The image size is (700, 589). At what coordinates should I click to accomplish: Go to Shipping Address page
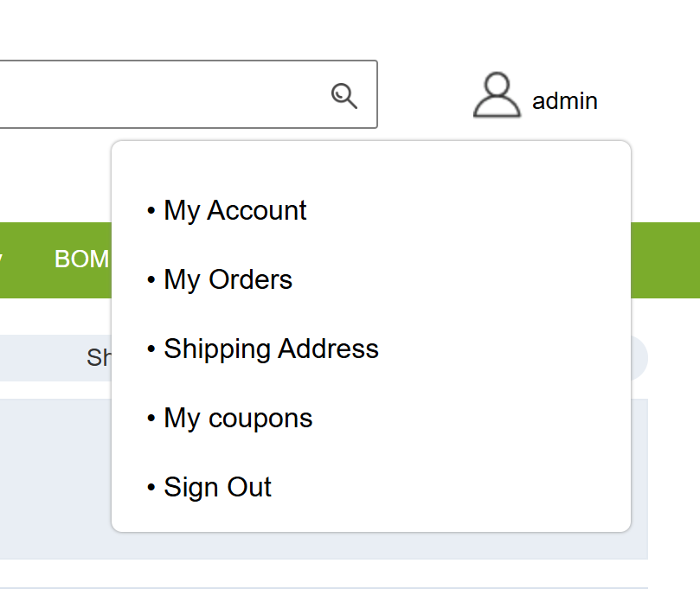(271, 349)
